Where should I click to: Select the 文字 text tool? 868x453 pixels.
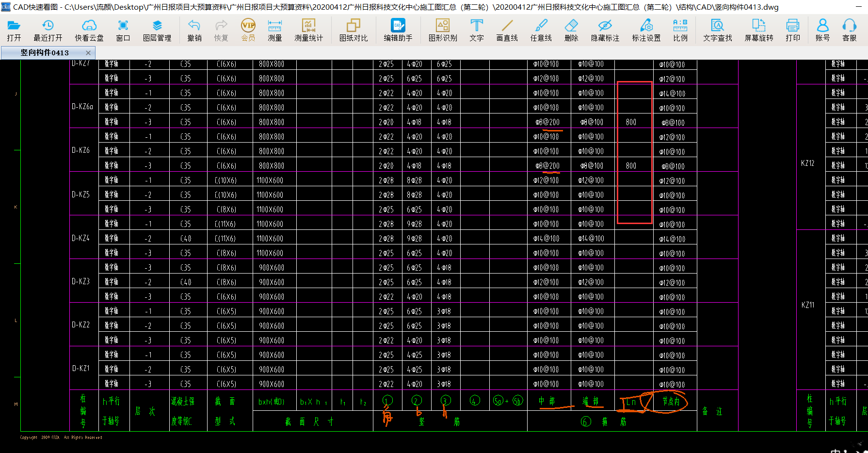tap(477, 30)
